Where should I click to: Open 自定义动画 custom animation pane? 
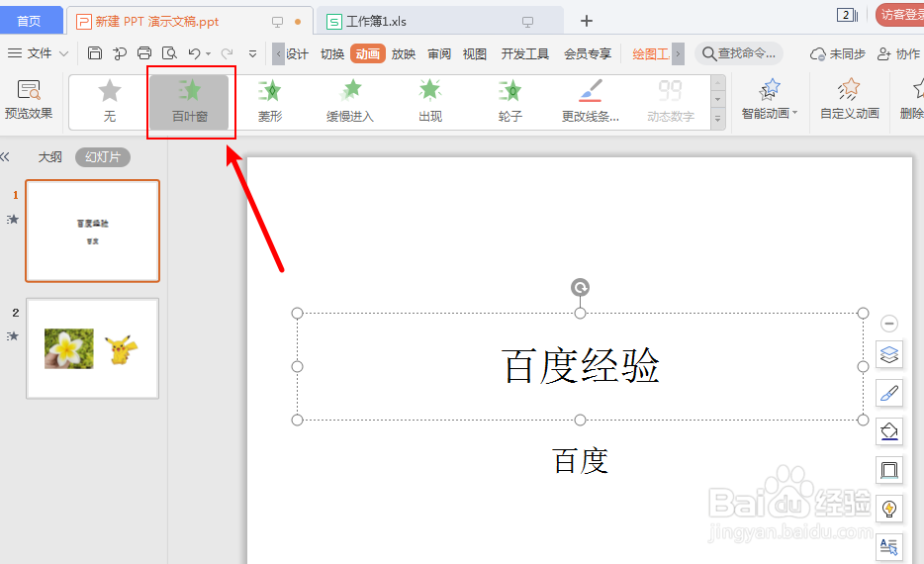point(850,100)
